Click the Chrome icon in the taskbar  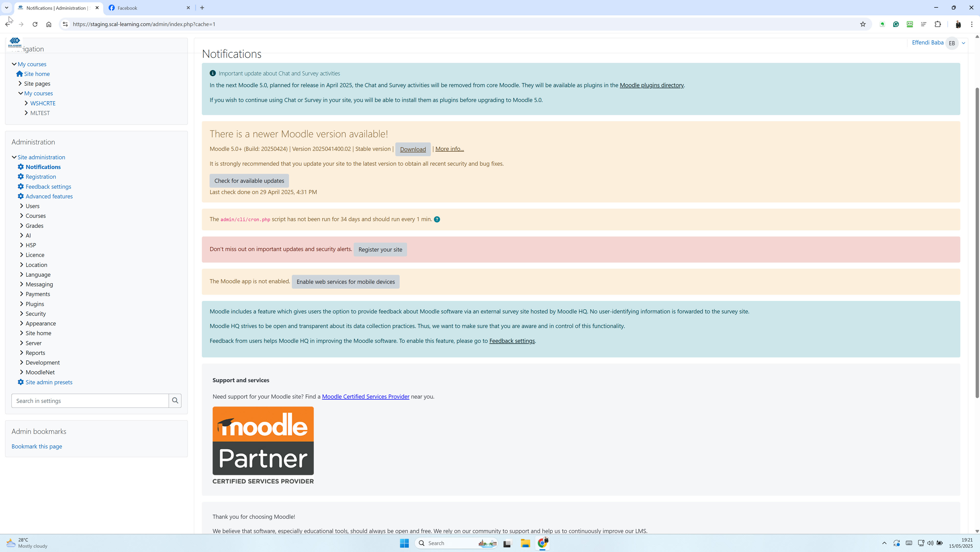(543, 543)
